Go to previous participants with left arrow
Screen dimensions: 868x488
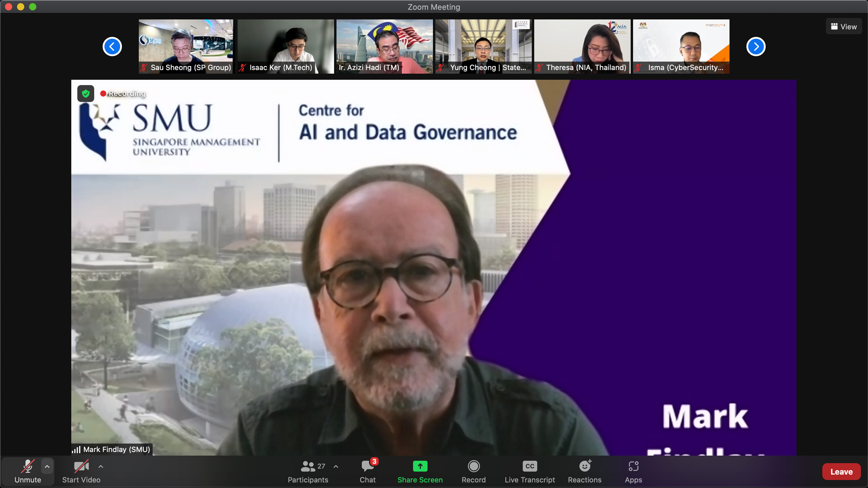click(x=112, y=46)
